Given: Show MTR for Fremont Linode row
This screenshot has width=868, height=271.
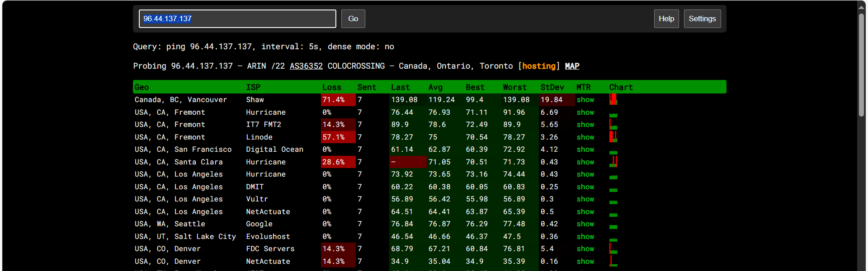Looking at the screenshot, I should click(585, 137).
